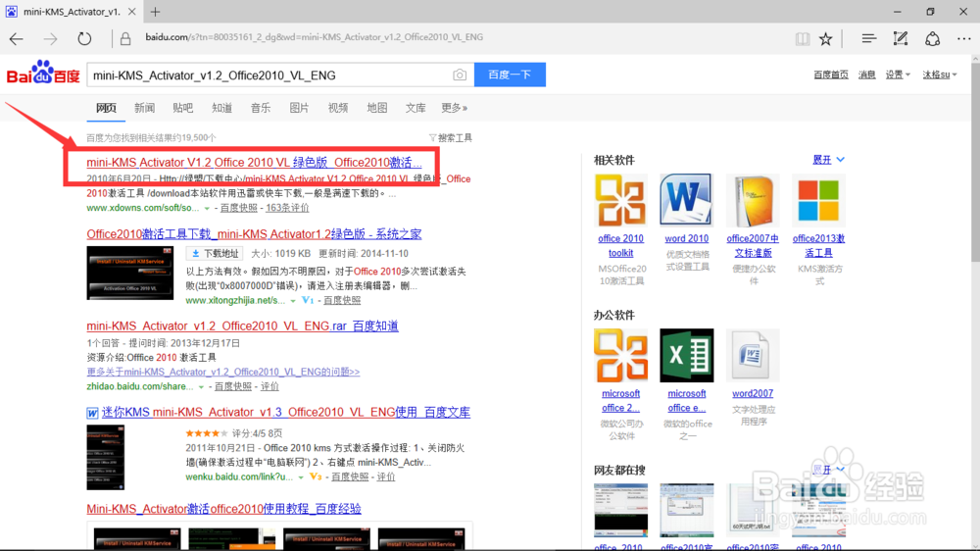The width and height of the screenshot is (980, 551).
Task: Open the microsoft office e... Excel icon
Action: [686, 355]
